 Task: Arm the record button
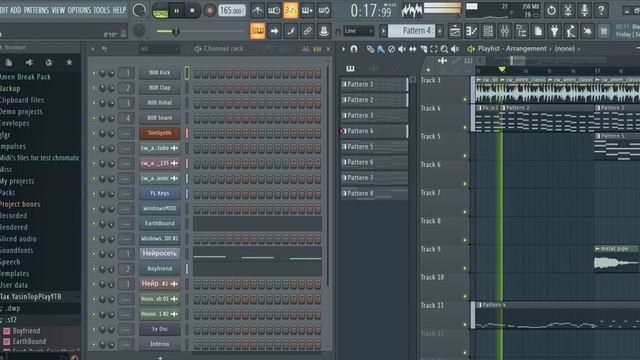(x=209, y=11)
